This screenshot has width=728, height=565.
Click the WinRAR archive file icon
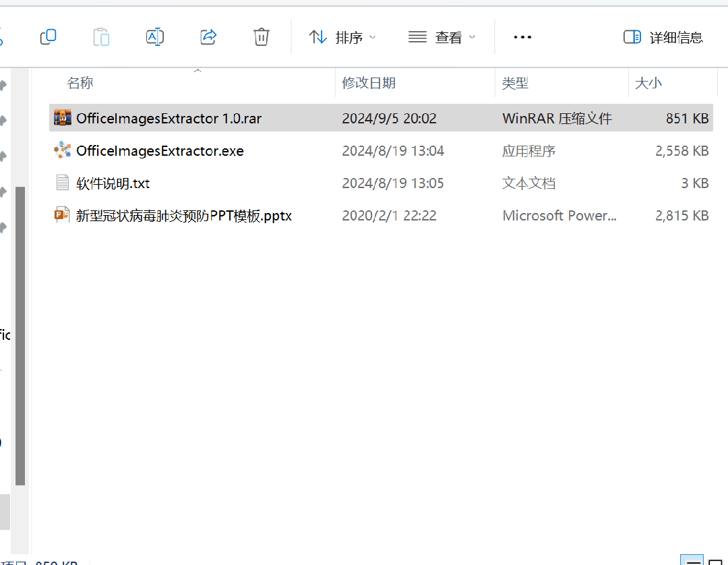[62, 118]
